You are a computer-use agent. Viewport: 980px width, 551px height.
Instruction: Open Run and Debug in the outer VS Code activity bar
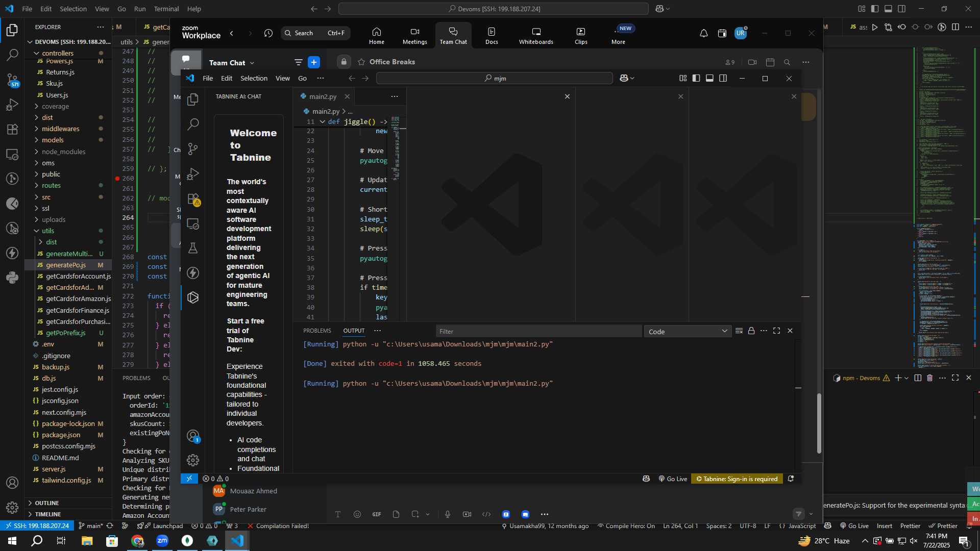point(12,105)
